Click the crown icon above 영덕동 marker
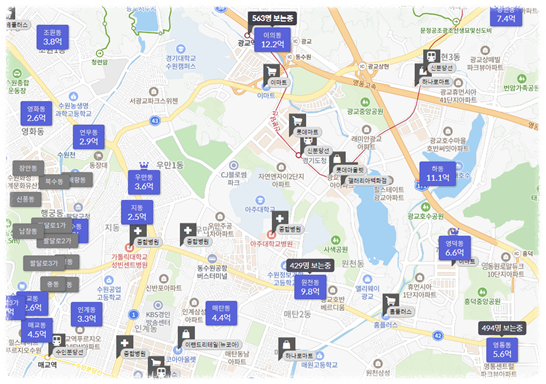 [x=454, y=231]
